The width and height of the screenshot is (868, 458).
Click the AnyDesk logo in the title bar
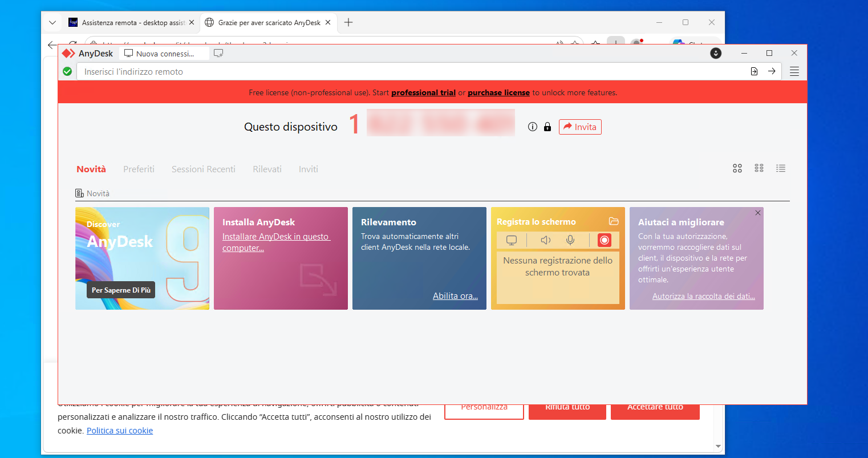coord(68,53)
